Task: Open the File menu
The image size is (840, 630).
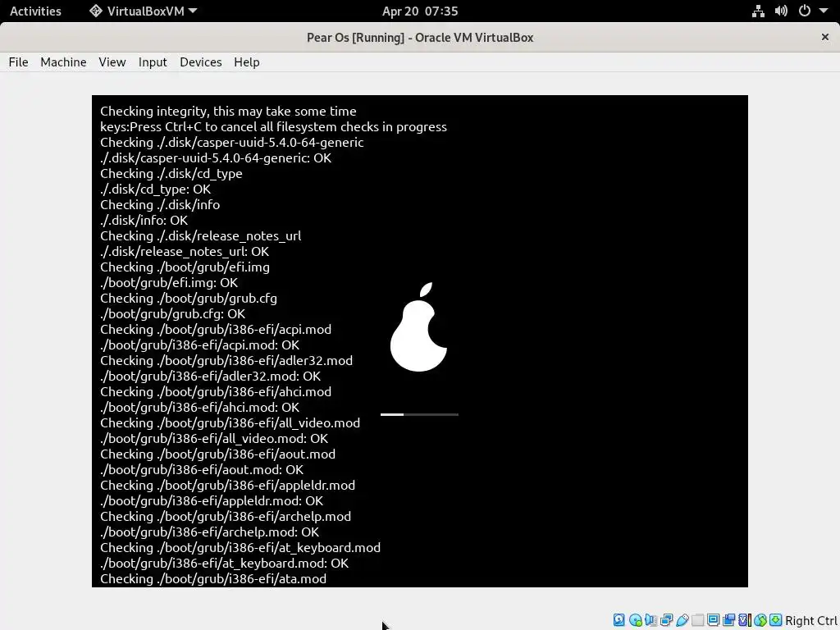Action: click(x=18, y=62)
